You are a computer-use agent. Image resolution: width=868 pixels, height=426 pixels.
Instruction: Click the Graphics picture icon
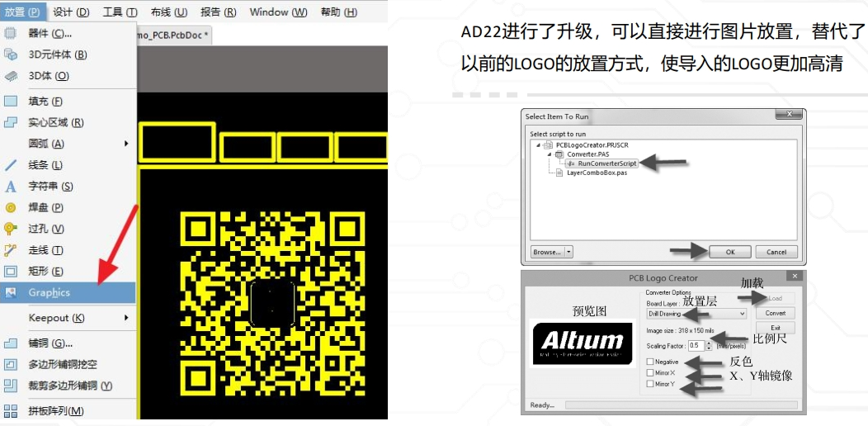coord(11,292)
